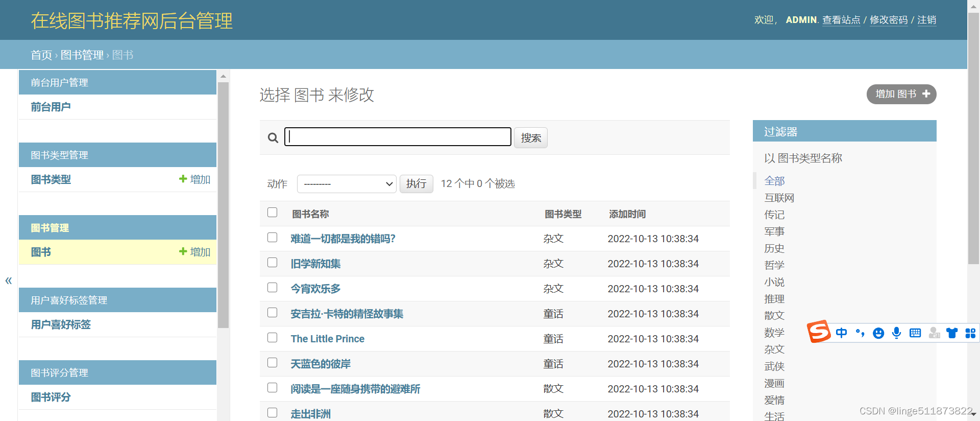
Task: Click the 执行 button
Action: [x=416, y=184]
